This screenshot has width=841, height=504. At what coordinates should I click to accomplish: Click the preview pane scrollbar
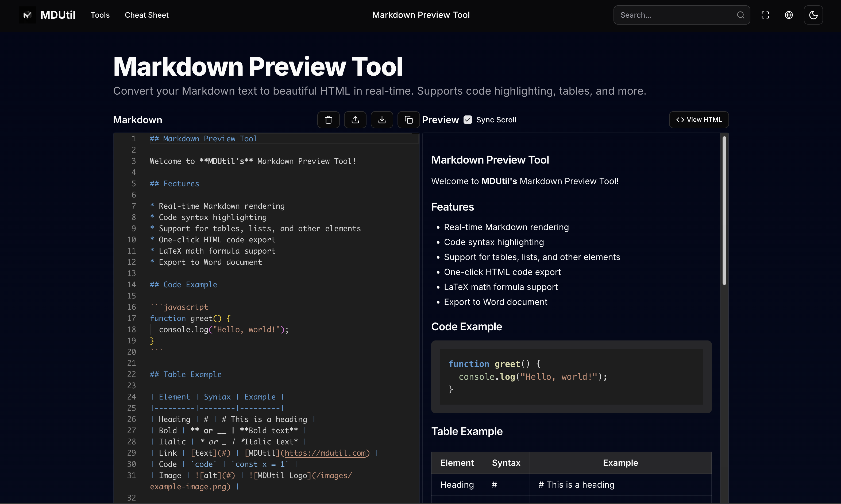tap(724, 211)
